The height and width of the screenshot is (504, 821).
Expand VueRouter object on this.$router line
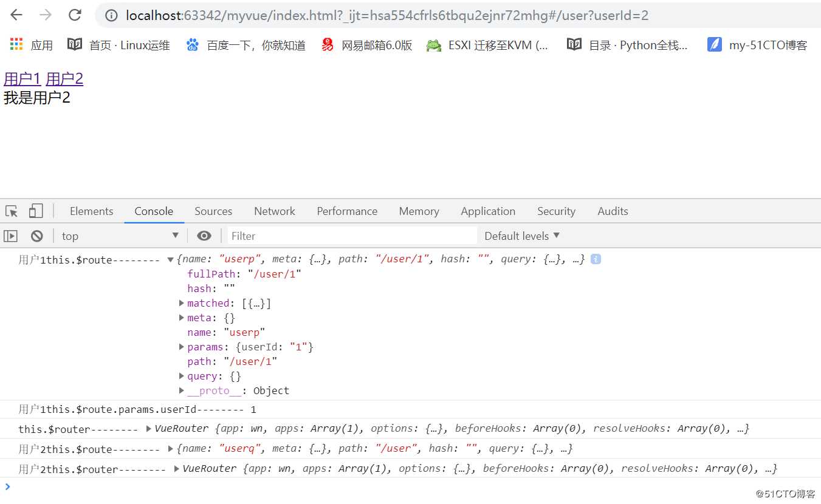point(149,429)
